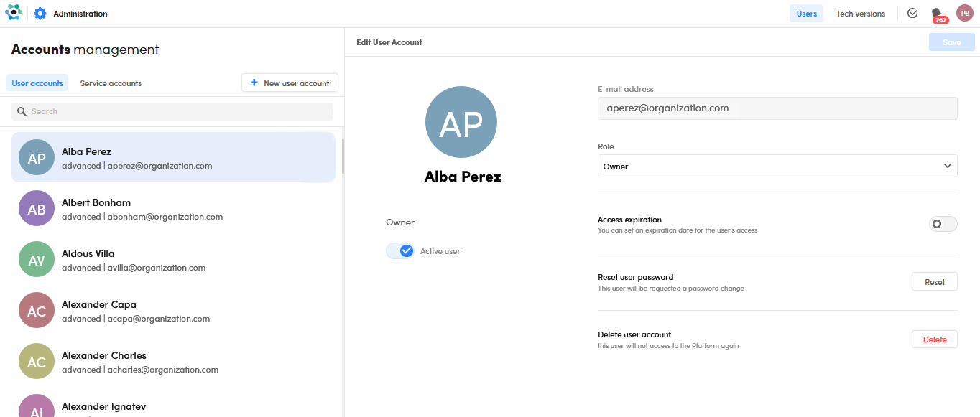
Task: Open the PB profile avatar
Action: 964,13
